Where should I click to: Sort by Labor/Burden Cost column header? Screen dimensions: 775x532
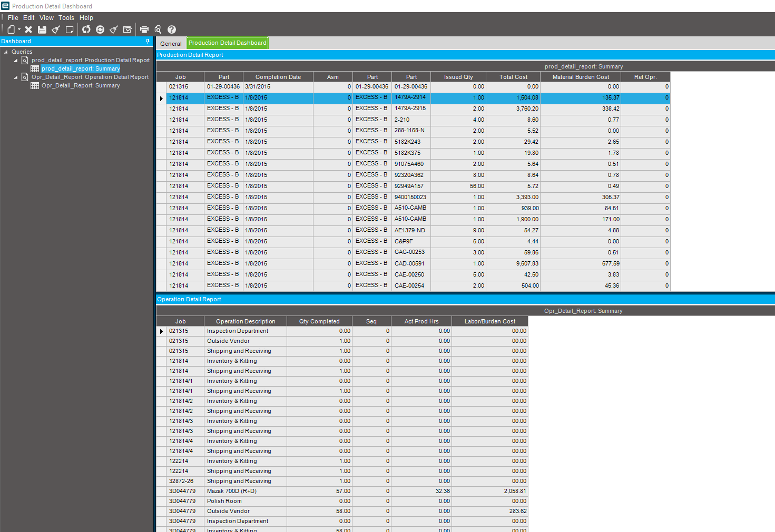490,321
